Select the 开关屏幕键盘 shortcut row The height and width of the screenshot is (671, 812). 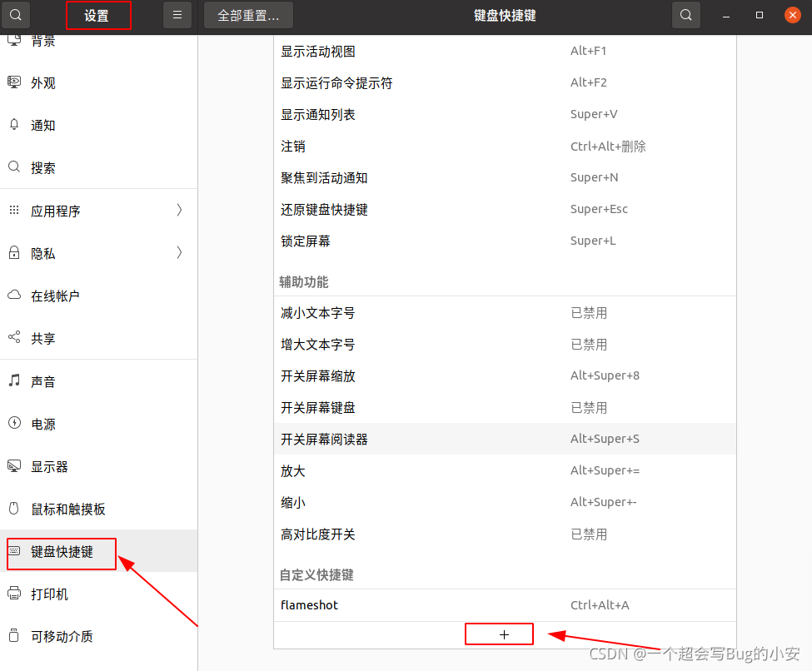[x=505, y=407]
